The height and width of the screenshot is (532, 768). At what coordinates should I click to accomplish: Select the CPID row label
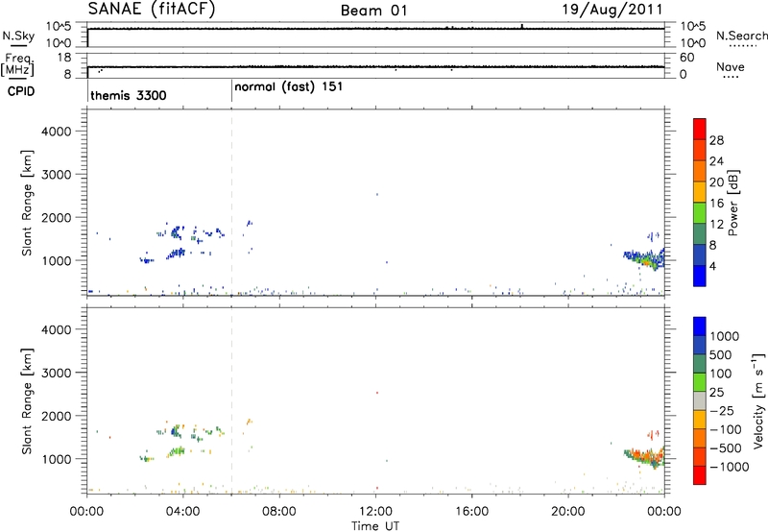[21, 91]
